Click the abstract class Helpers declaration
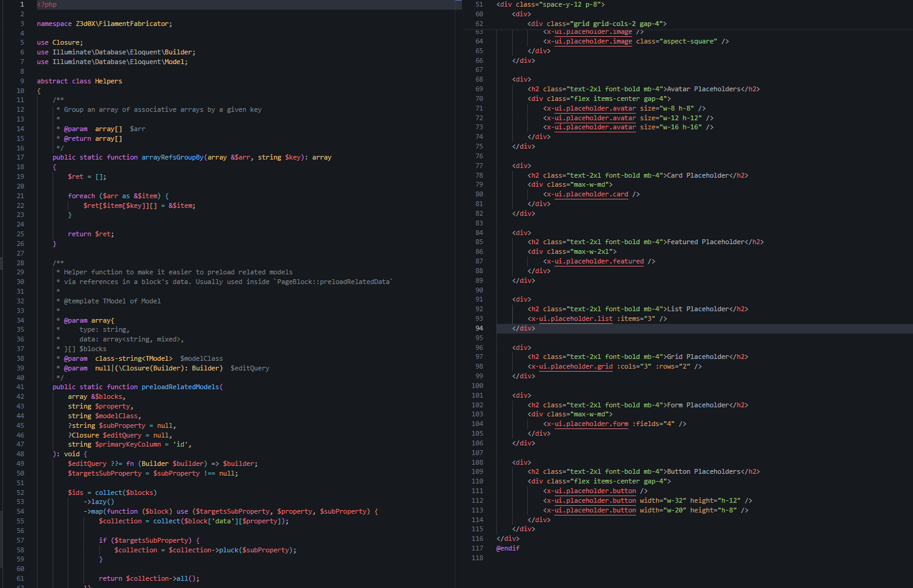Image resolution: width=913 pixels, height=588 pixels. tap(79, 80)
